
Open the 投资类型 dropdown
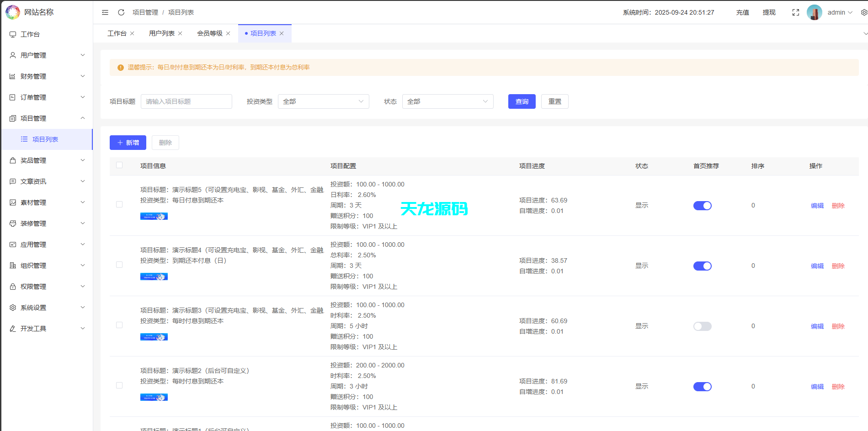pyautogui.click(x=323, y=101)
